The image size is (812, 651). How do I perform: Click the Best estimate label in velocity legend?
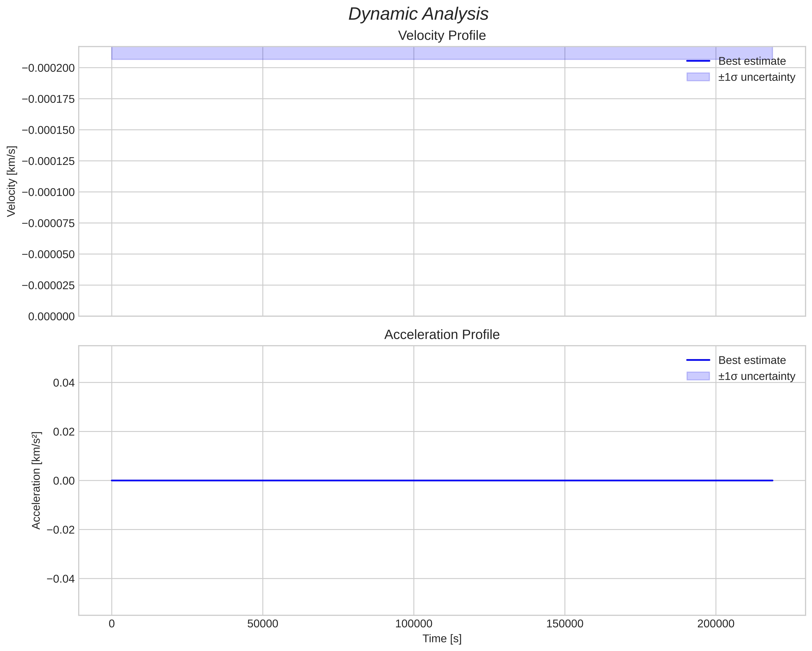[752, 61]
